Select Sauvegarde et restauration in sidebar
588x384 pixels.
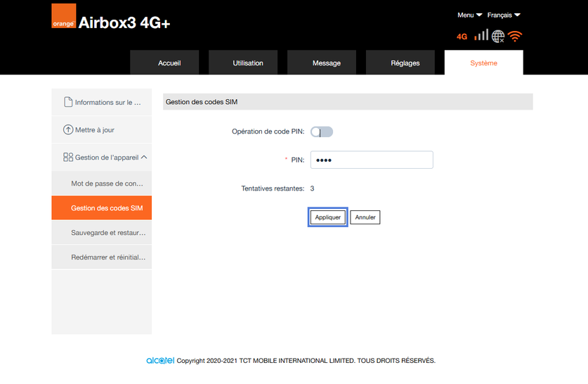(108, 232)
